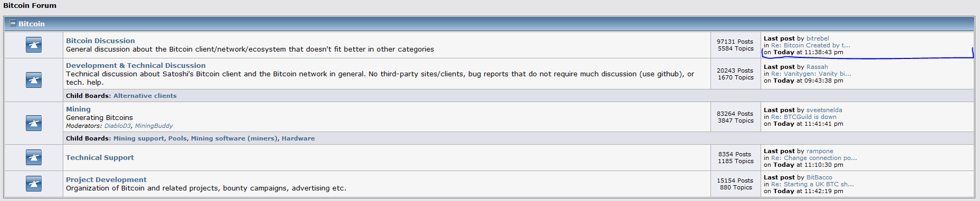Viewport: 980px width, 201px height.
Task: Open last post Re: BTCGuild is down
Action: coord(804,117)
